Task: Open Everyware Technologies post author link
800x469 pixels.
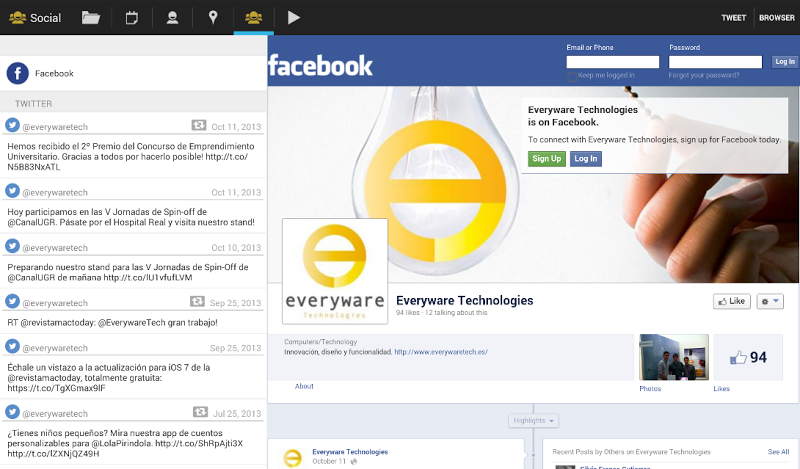Action: [x=350, y=452]
